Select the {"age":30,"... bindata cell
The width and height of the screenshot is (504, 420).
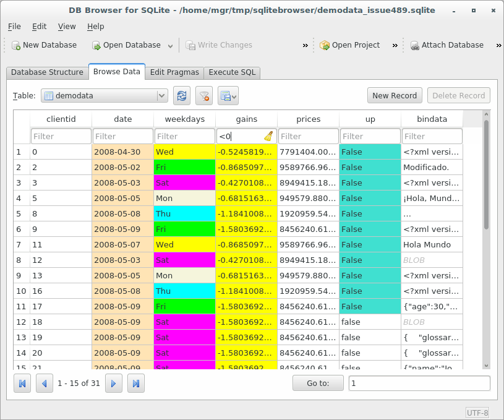[432, 306]
